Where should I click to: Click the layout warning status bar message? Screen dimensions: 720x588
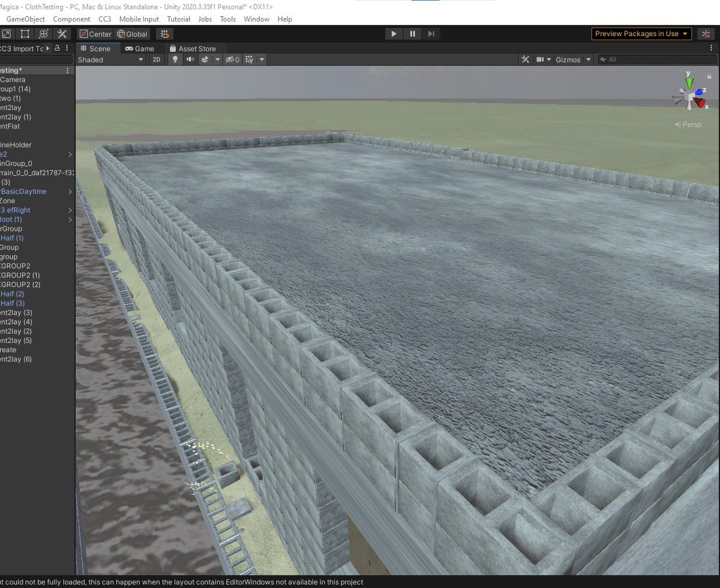point(181,581)
